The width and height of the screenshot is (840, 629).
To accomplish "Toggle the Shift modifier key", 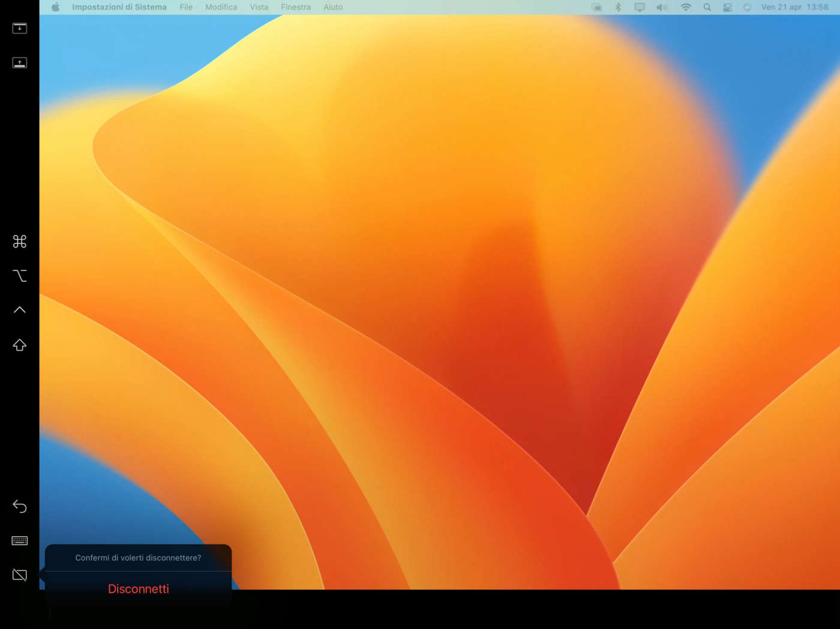I will [x=19, y=345].
